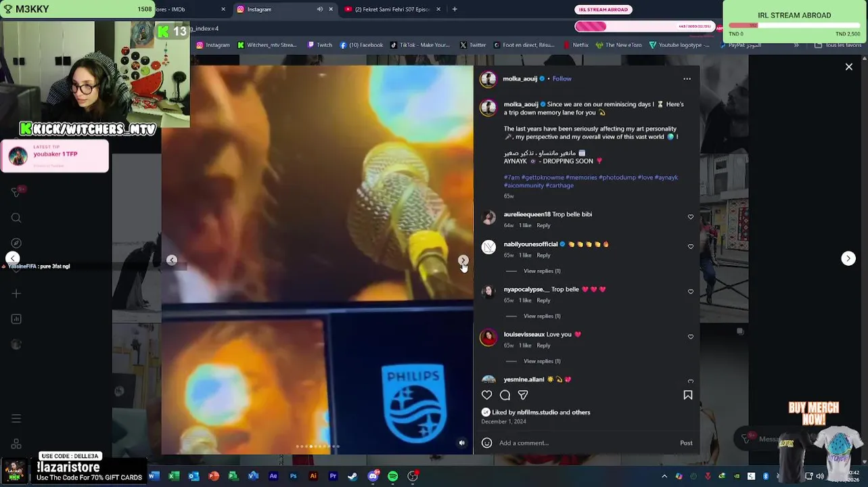This screenshot has height=487, width=868.
Task: Like aurelieequeen18's comment
Action: click(x=691, y=217)
